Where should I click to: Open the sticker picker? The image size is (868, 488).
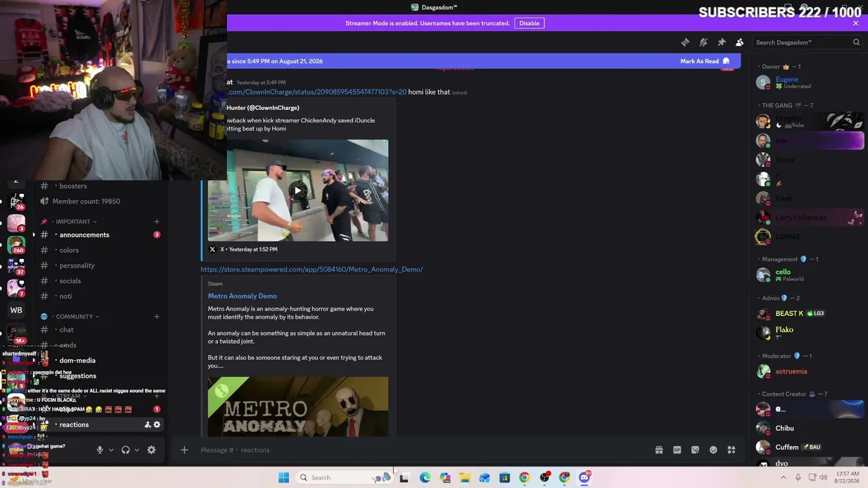[695, 450]
